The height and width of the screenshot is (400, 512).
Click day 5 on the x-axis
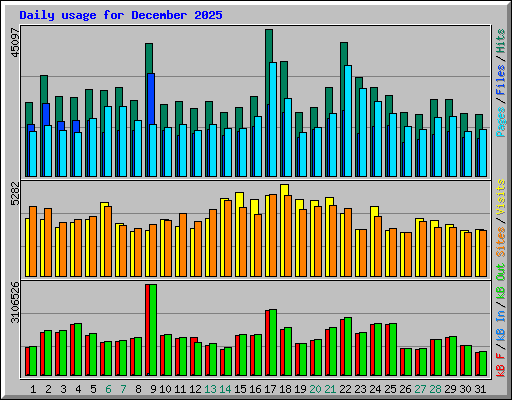coord(93,389)
